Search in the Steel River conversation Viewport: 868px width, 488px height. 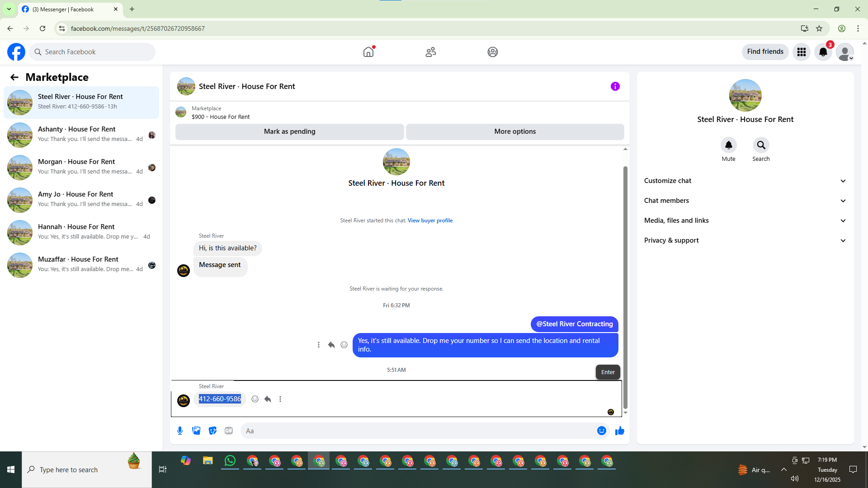tap(761, 145)
